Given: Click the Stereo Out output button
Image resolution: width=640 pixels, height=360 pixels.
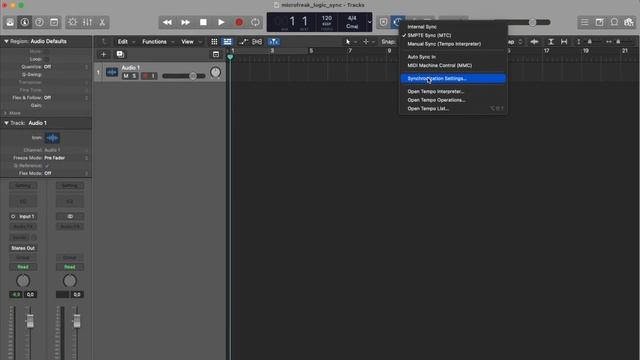Looking at the screenshot, I should (23, 248).
